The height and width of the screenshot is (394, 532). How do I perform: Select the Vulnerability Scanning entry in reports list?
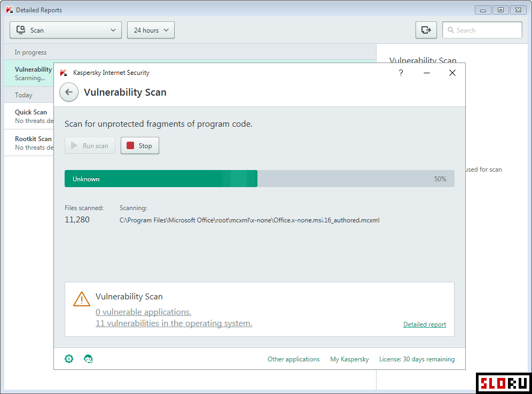point(29,73)
